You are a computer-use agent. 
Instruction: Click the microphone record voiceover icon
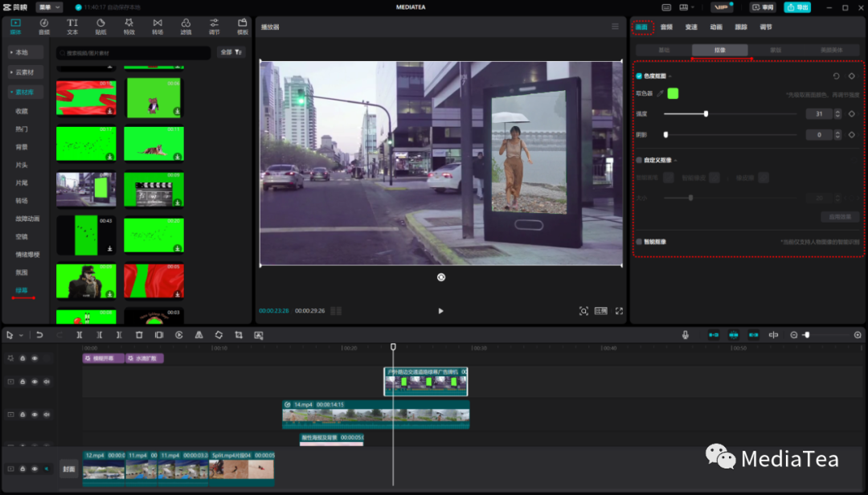(x=686, y=334)
